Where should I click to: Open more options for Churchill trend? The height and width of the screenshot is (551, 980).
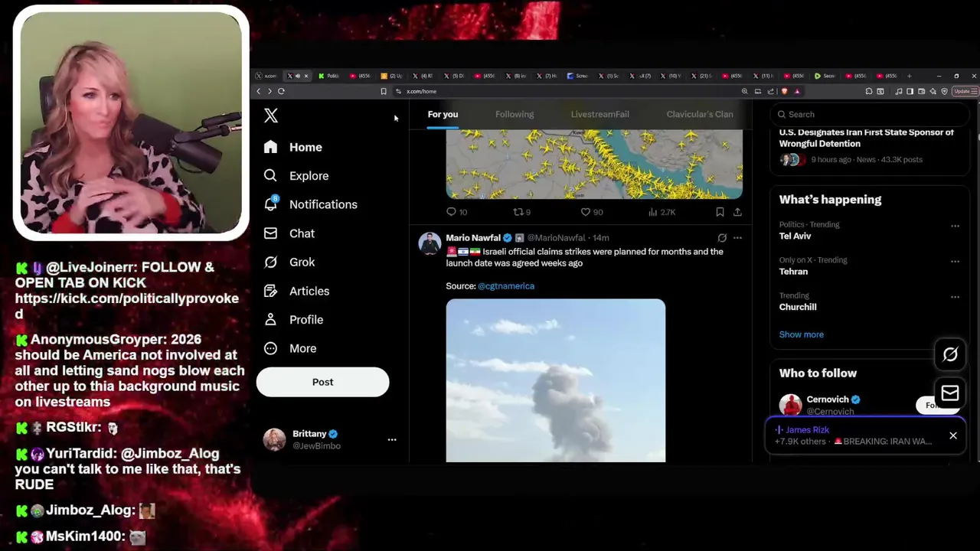(955, 296)
